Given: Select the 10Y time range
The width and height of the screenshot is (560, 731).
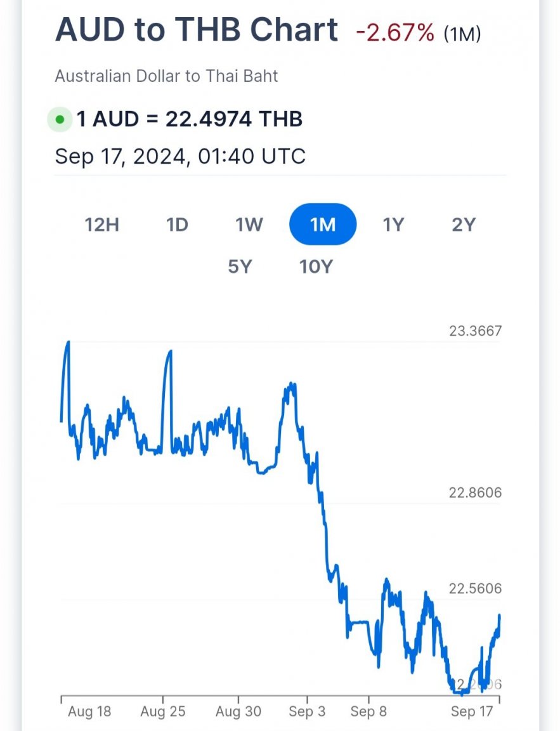Looking at the screenshot, I should point(316,267).
